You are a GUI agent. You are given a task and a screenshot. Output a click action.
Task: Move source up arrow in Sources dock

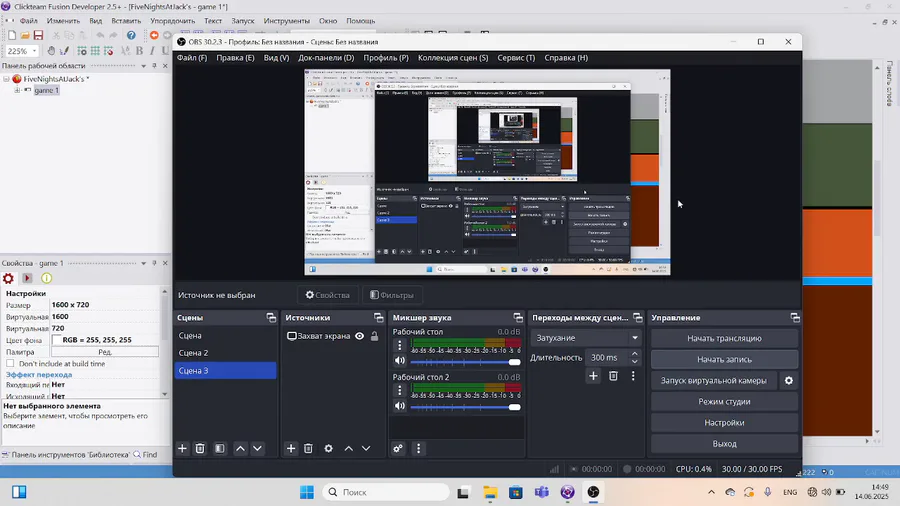[348, 449]
